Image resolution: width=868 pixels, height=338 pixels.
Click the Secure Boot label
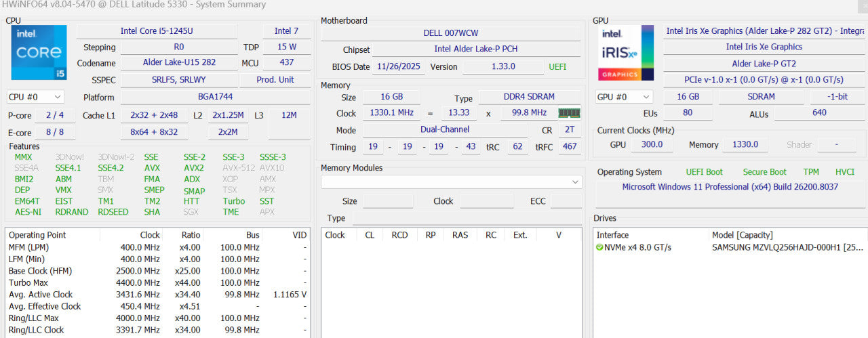point(764,172)
